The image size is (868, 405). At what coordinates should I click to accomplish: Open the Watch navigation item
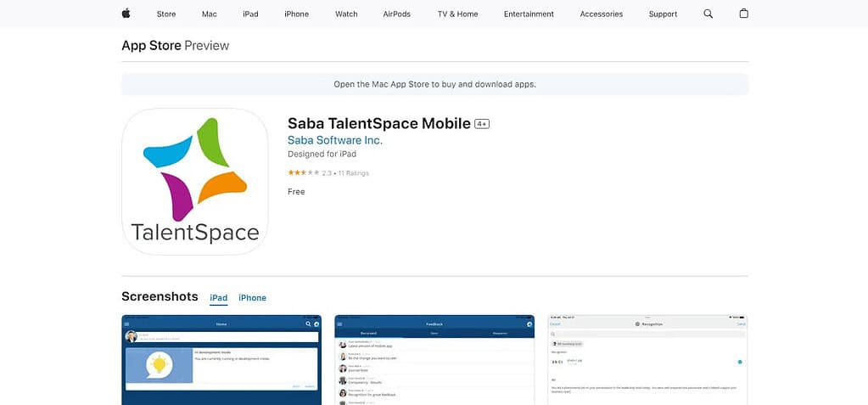[x=346, y=14]
